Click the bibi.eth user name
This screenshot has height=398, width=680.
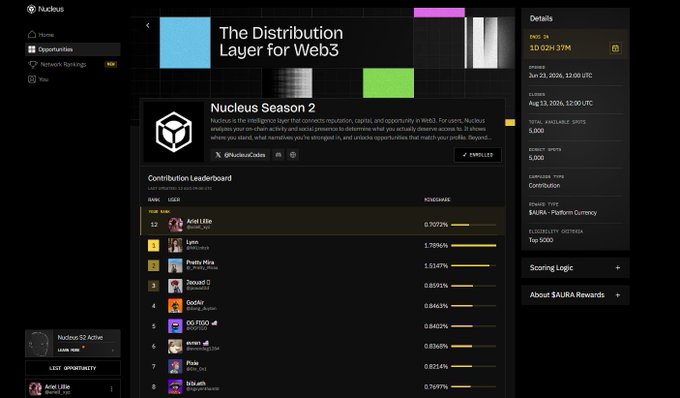tap(196, 383)
